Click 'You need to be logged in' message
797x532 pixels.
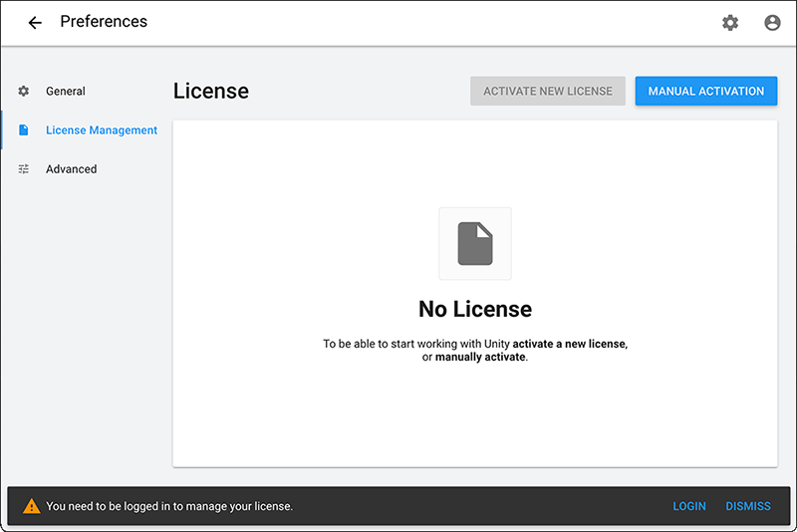click(x=169, y=506)
